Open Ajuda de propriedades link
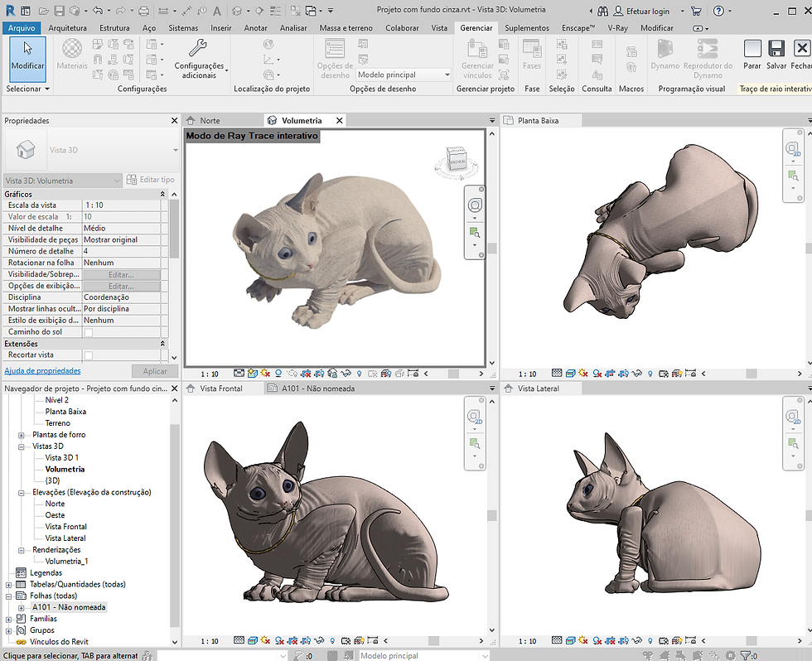This screenshot has width=812, height=661. [42, 370]
